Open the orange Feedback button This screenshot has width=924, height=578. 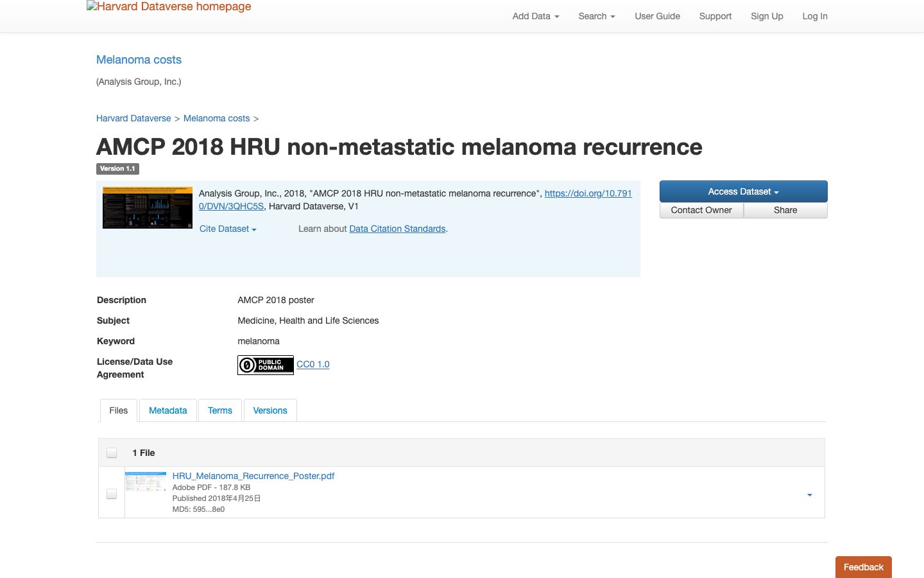pos(864,567)
